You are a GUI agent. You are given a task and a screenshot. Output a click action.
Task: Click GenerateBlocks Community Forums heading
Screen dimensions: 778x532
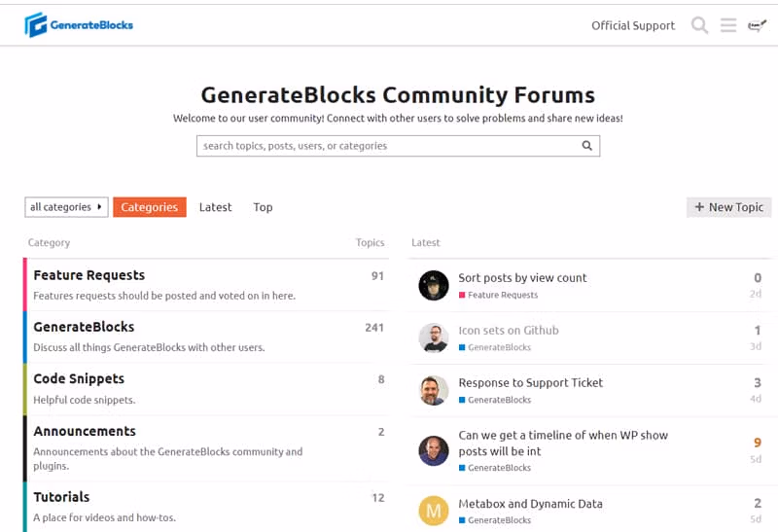click(398, 94)
